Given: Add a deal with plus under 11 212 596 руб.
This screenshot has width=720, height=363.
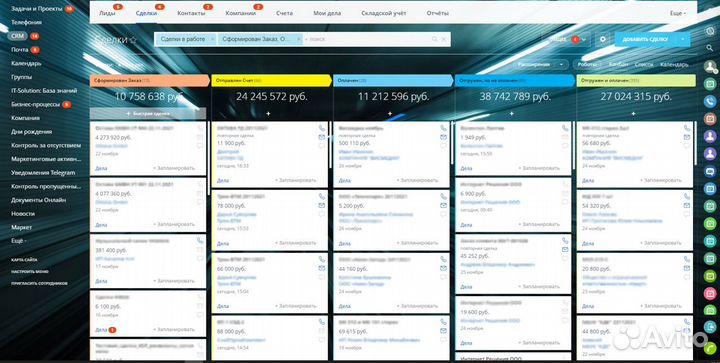Looking at the screenshot, I should click(390, 113).
